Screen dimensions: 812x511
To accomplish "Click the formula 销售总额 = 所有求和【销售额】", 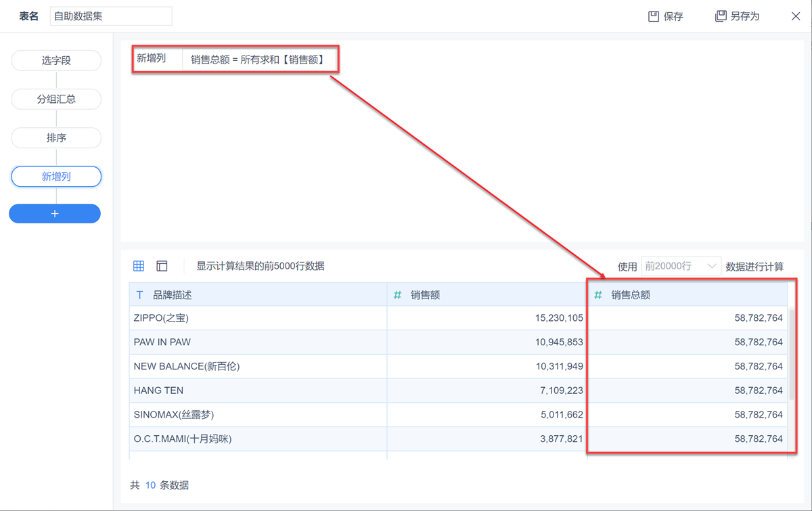I will 258,60.
